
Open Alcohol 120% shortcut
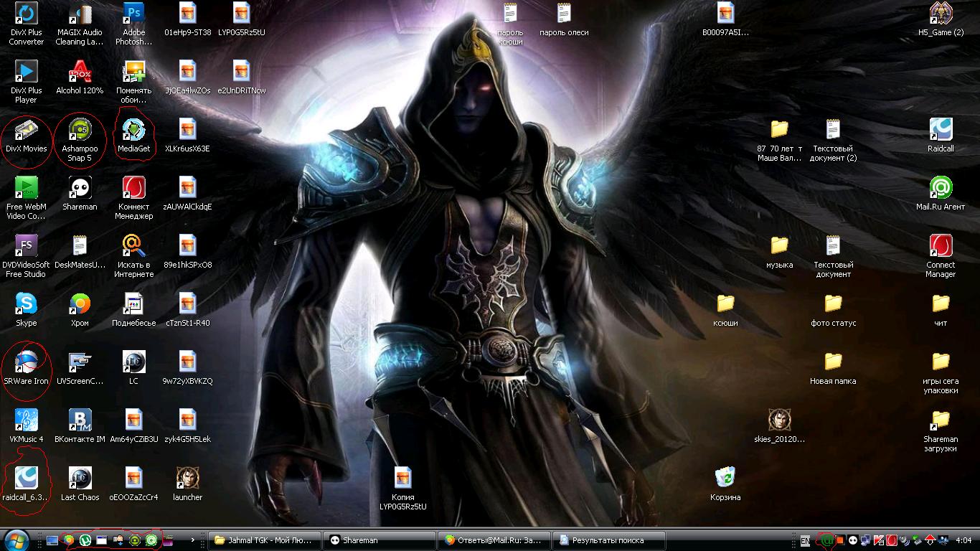tap(80, 77)
